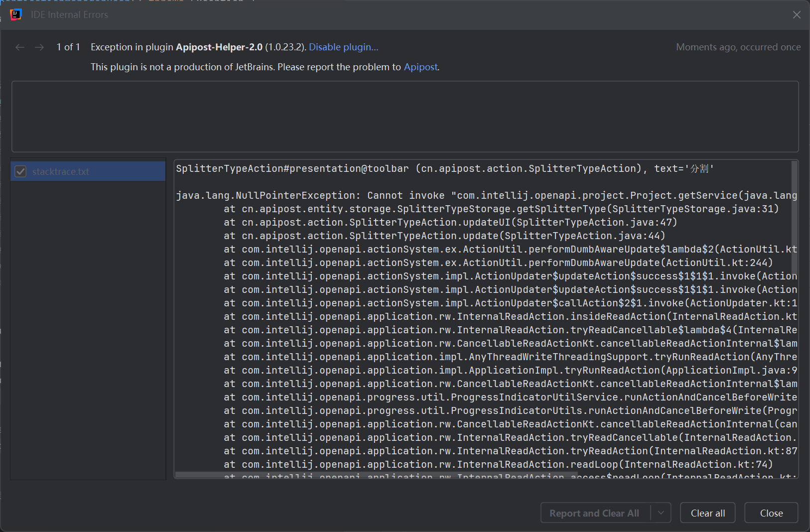Click the first stacktrace line with text='分割'
The width and height of the screenshot is (810, 532).
click(445, 168)
